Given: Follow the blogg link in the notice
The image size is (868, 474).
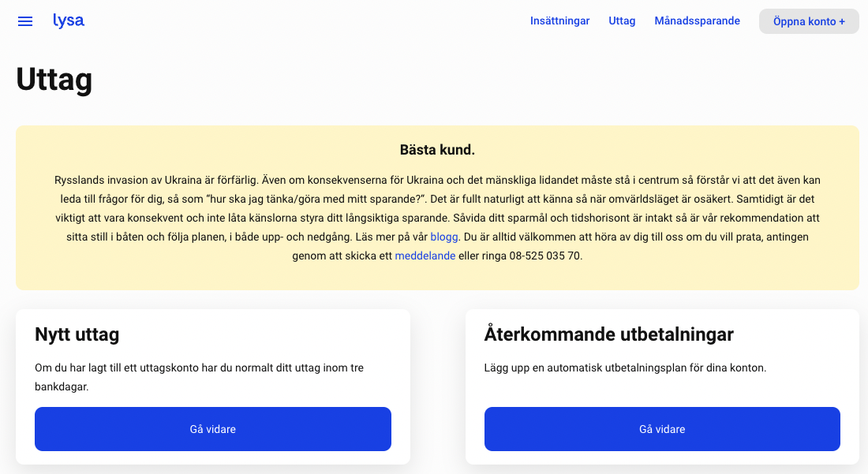Looking at the screenshot, I should (x=443, y=237).
